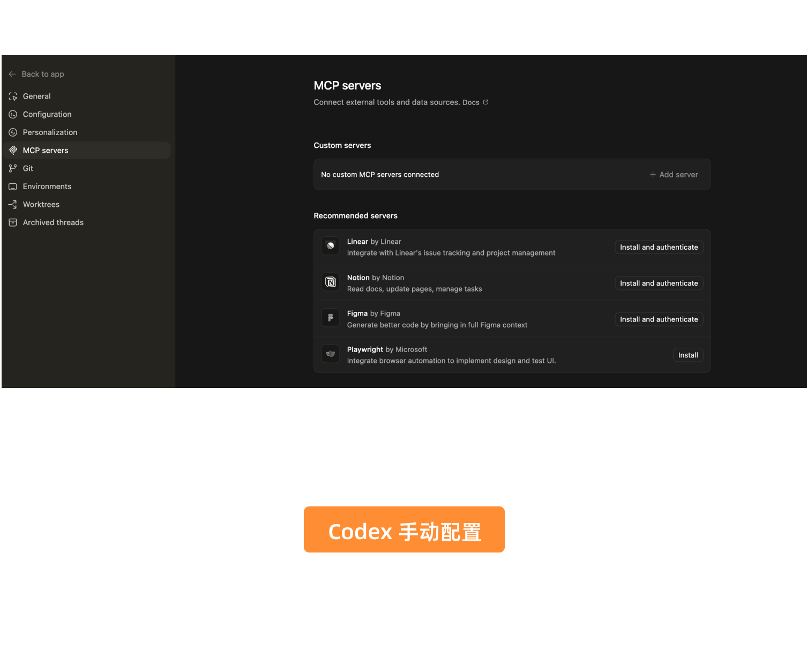Click the back arrow icon beside Back to app
Viewport: 807px width, 672px height.
(x=12, y=74)
